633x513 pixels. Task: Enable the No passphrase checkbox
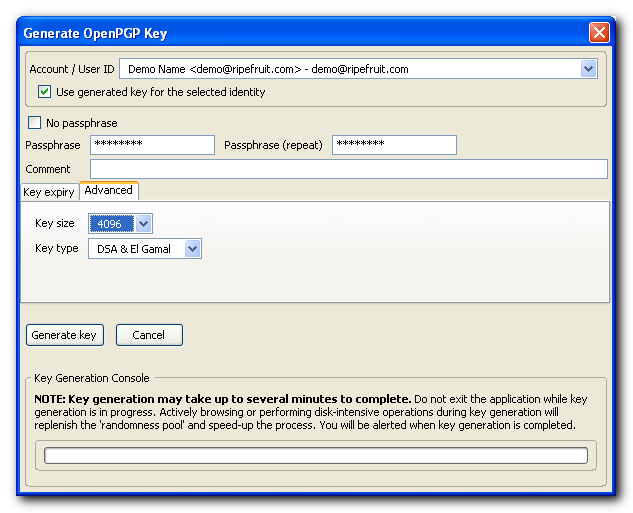pyautogui.click(x=34, y=123)
